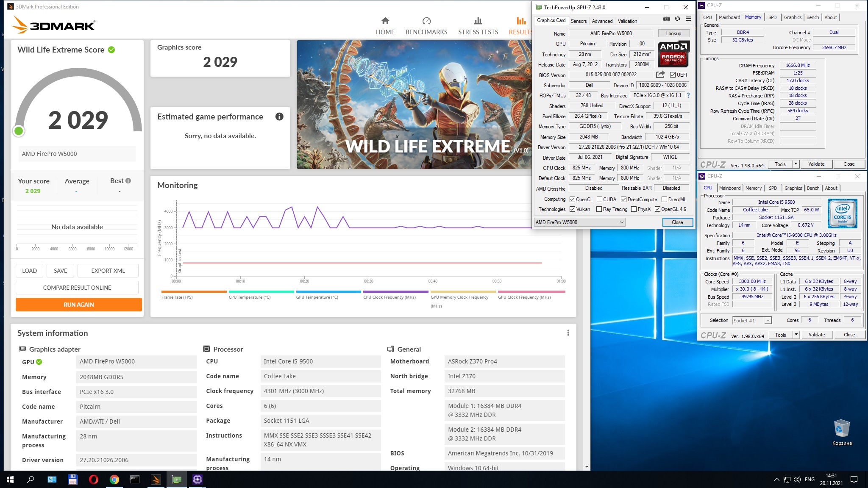Viewport: 868px width, 488px height.
Task: Toggle OpenGL 4.6 checkbox in GPU-Z
Action: click(x=657, y=209)
